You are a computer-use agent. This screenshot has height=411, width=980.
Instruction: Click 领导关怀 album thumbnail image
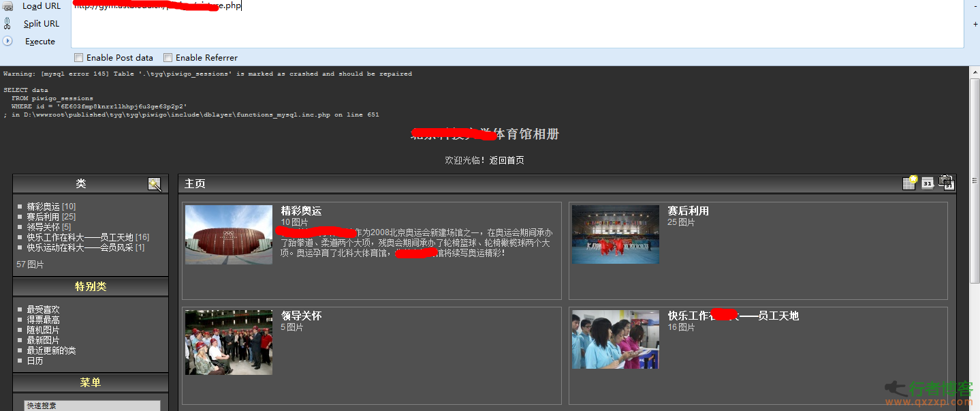[x=229, y=342]
